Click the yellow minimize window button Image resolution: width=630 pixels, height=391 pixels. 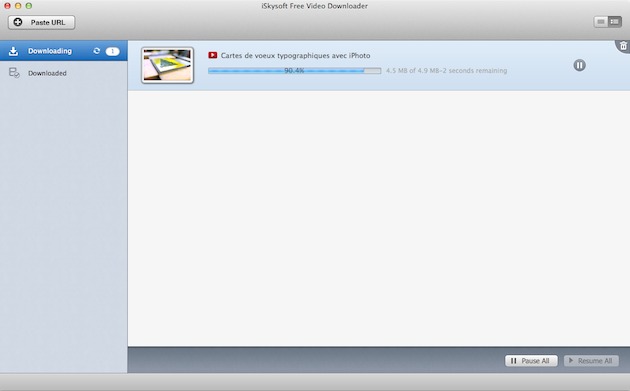[18, 6]
